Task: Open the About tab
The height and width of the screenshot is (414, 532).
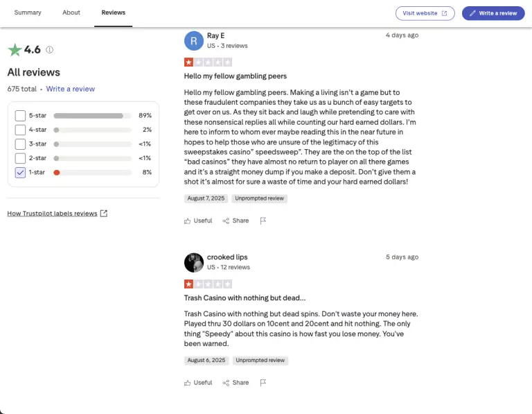Action: (71, 12)
